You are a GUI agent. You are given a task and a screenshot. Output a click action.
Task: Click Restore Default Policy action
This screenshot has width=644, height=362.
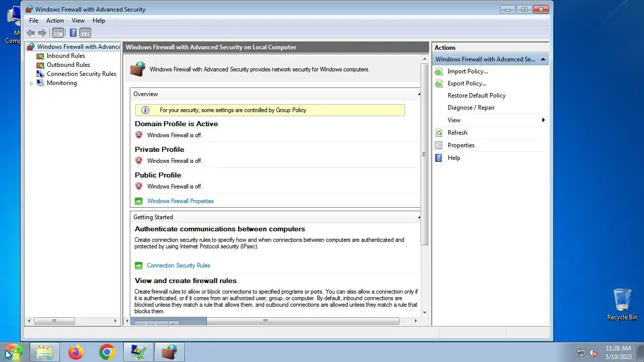(x=476, y=96)
